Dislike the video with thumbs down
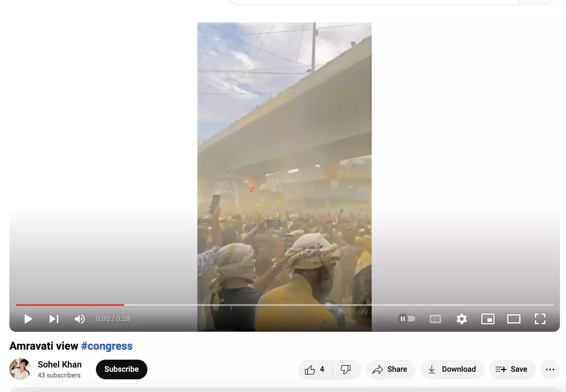Screen dimensions: 566x392 (346, 369)
